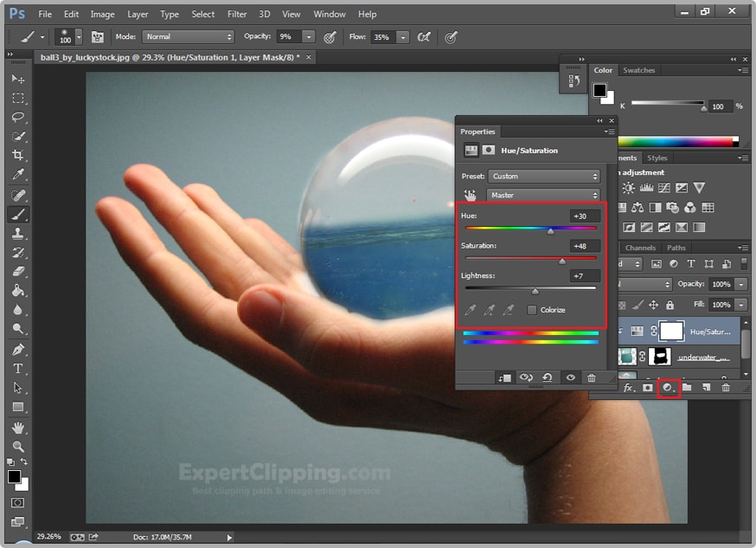Toggle adjustment layer visibility in Properties
The height and width of the screenshot is (548, 756).
point(570,377)
